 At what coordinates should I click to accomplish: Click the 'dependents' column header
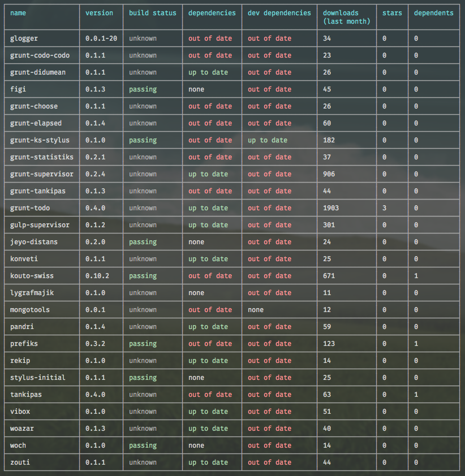point(433,13)
